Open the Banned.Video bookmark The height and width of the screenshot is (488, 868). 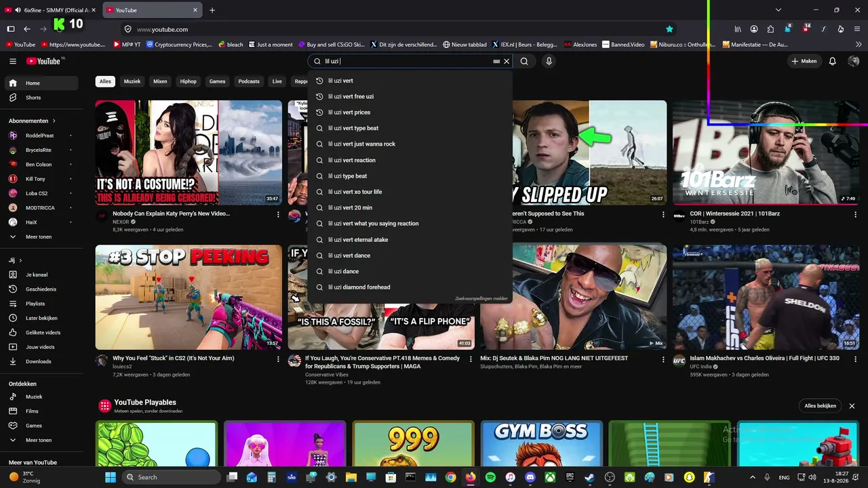click(623, 45)
